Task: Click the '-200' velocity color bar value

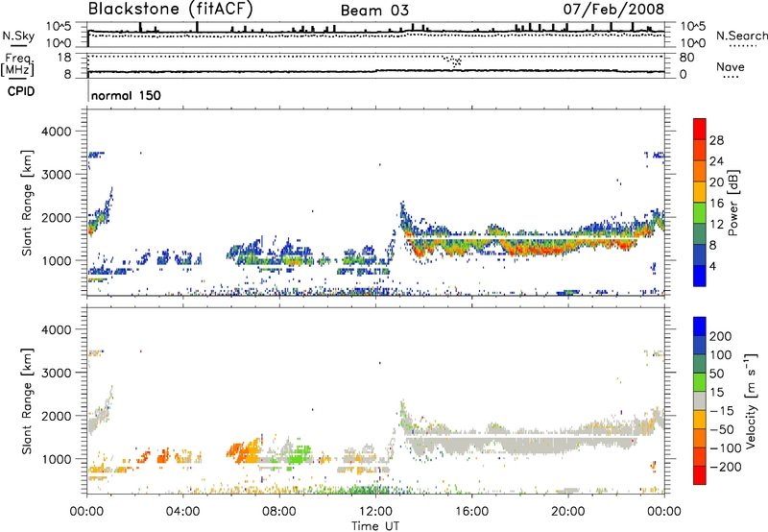Action: click(x=727, y=467)
